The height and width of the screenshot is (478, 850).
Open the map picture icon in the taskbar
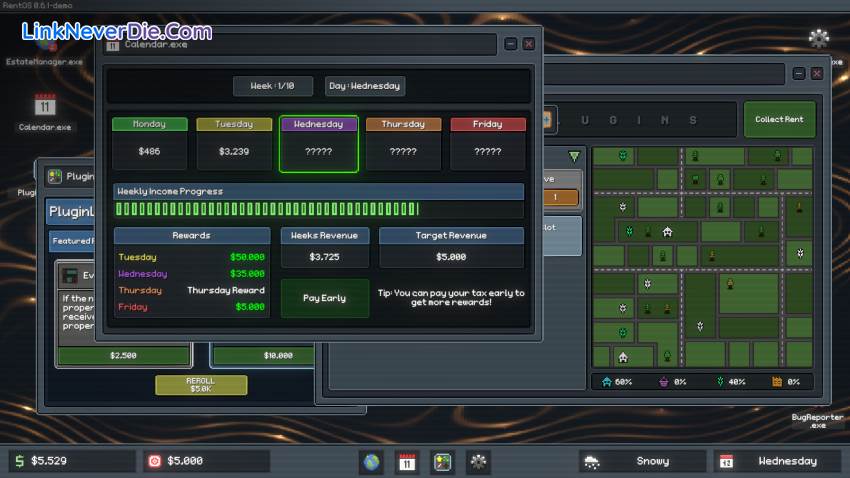click(443, 461)
